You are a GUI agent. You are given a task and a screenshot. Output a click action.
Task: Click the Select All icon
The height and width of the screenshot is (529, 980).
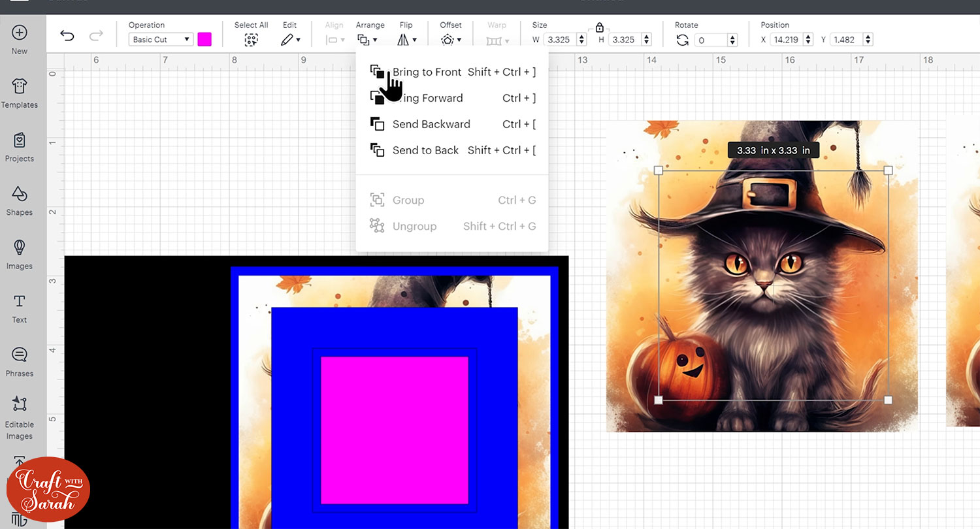coord(251,40)
